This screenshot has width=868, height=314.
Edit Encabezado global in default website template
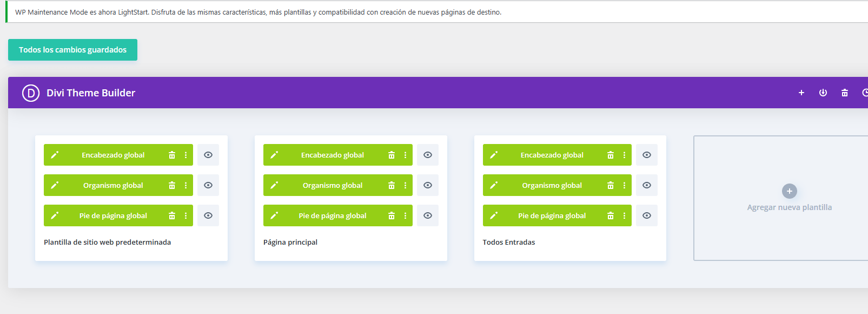coord(55,155)
